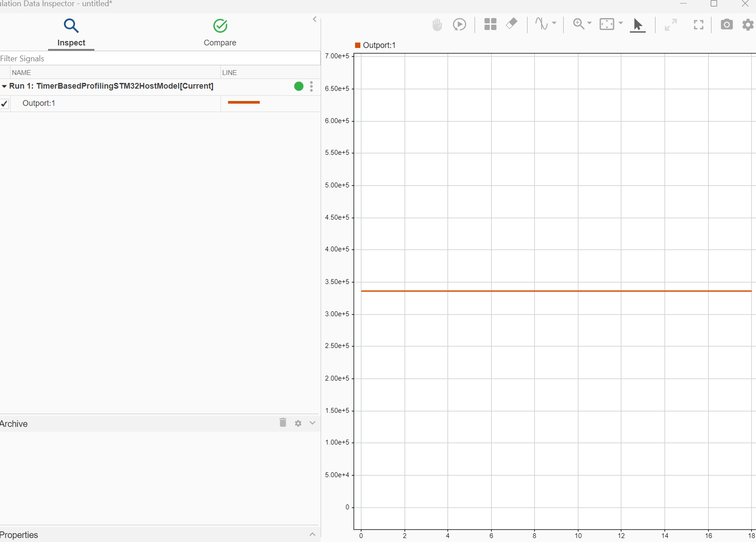Screen dimensions: 756x542
Task: Open the data cursor dropdown arrow
Action: pos(554,23)
